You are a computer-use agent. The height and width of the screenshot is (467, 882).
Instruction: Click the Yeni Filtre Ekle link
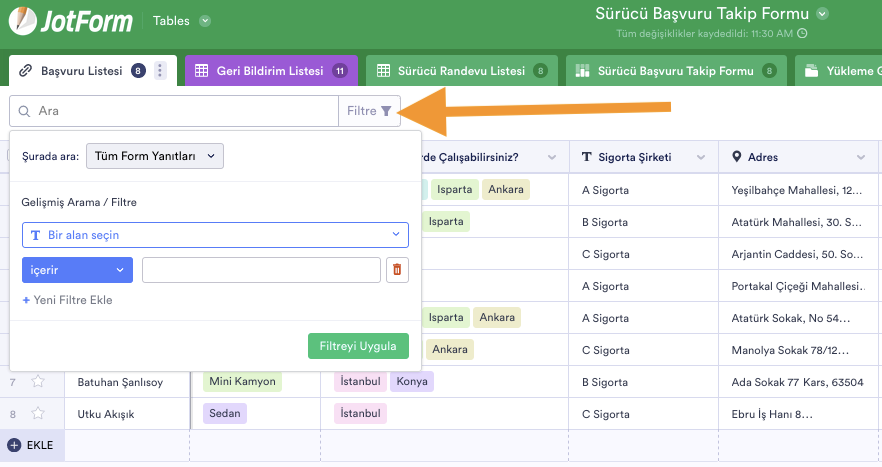click(x=68, y=300)
